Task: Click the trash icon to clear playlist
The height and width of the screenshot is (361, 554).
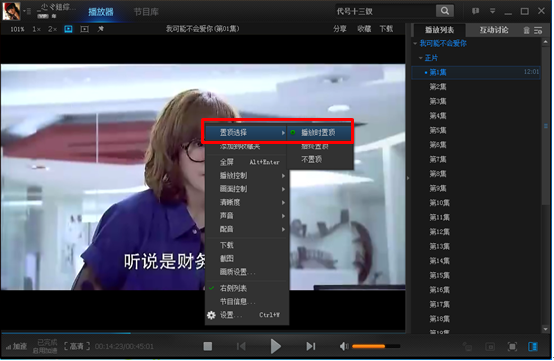Action: pyautogui.click(x=526, y=30)
